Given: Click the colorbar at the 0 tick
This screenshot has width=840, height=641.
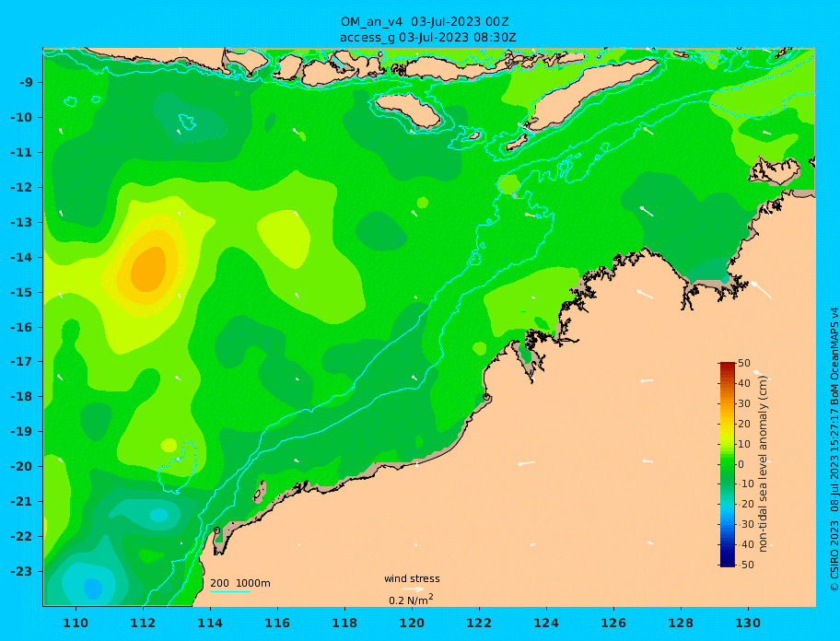Looking at the screenshot, I should click(728, 464).
